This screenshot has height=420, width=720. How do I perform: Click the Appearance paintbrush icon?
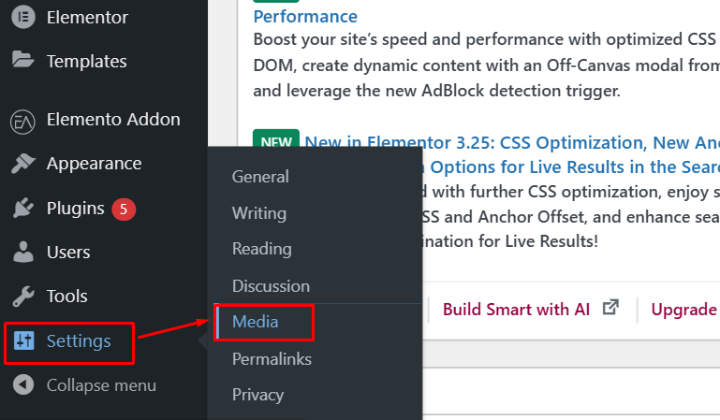click(x=23, y=164)
